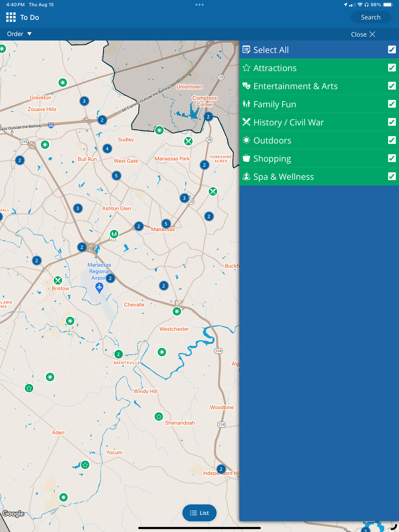Click the Spa & Wellness icon
The width and height of the screenshot is (399, 532).
pyautogui.click(x=246, y=177)
